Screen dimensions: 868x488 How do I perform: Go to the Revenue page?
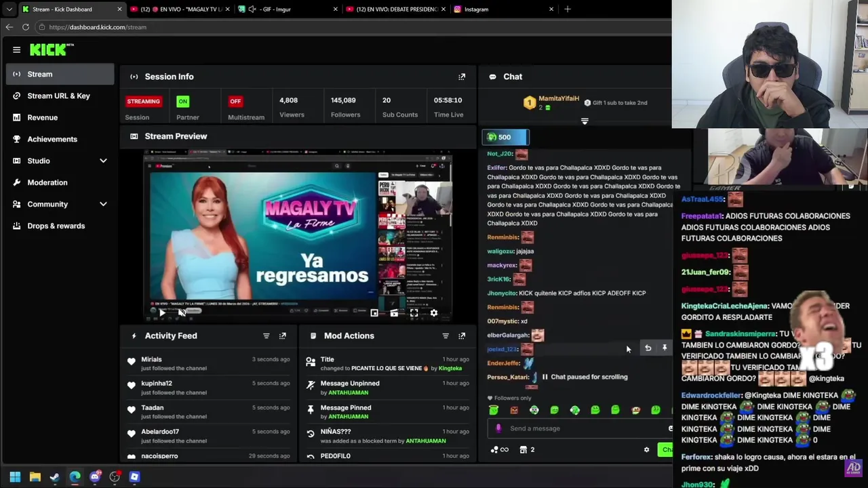point(60,117)
